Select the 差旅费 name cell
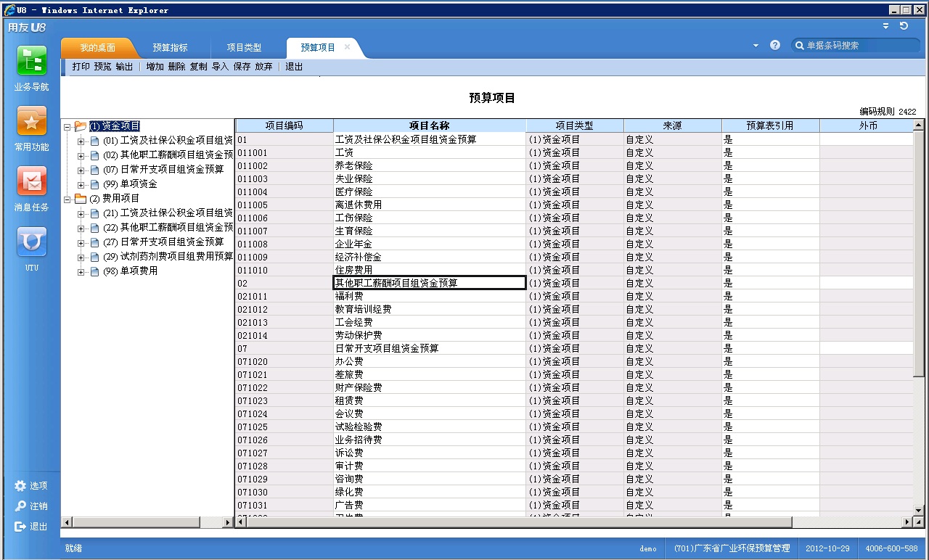This screenshot has height=560, width=929. [430, 374]
